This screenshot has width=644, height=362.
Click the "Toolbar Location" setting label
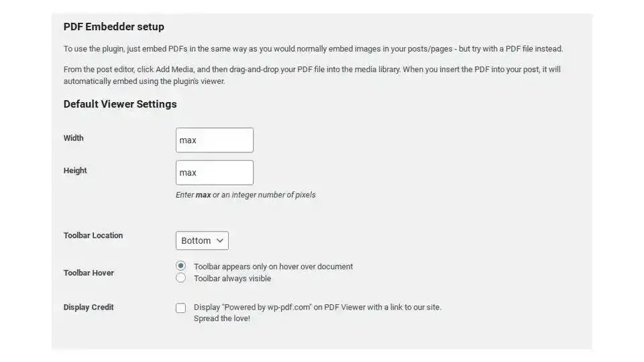(93, 236)
